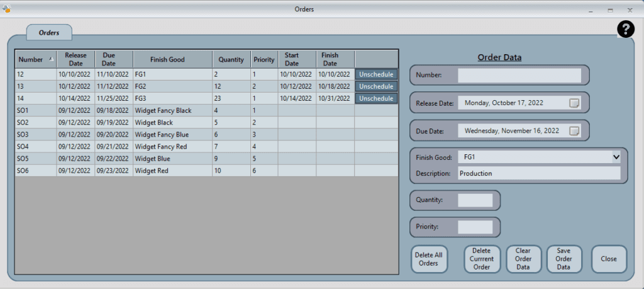Sort orders by Due Date column header
Screen dimensions: 644x289
tap(109, 59)
